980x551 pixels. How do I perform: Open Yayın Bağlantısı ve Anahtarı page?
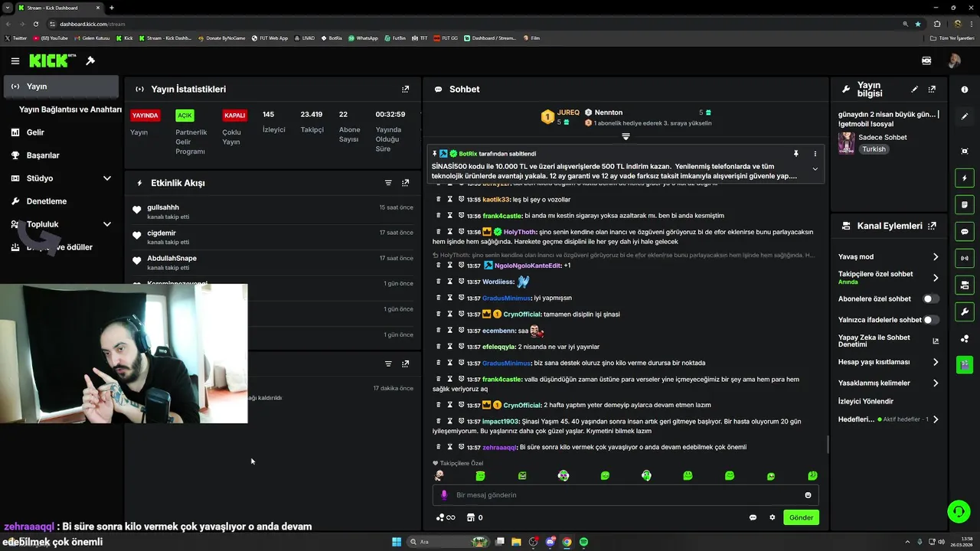point(70,109)
